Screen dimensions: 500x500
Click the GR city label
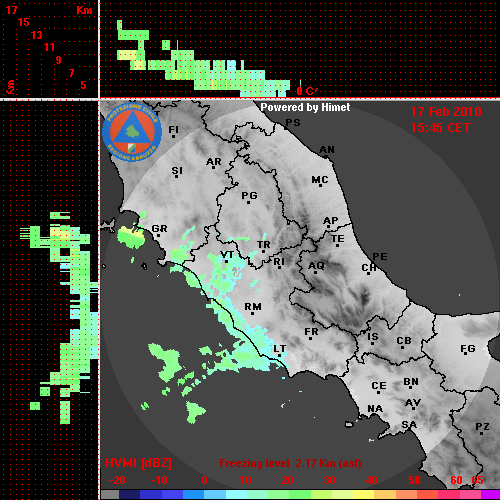pyautogui.click(x=159, y=229)
